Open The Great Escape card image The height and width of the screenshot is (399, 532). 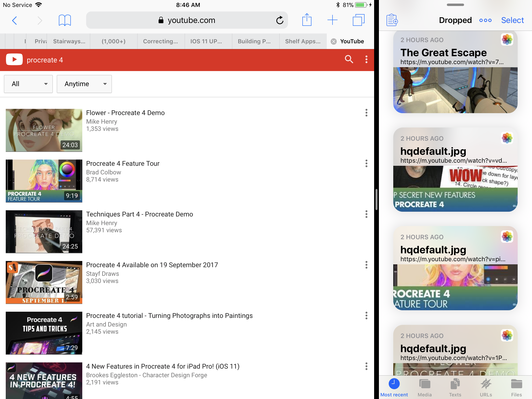click(455, 90)
